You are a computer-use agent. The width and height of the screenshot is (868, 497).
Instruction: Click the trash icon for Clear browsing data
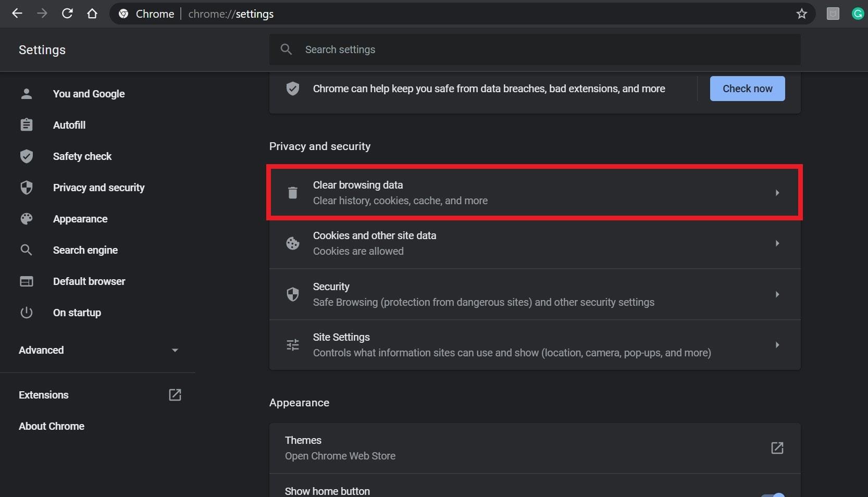click(293, 193)
